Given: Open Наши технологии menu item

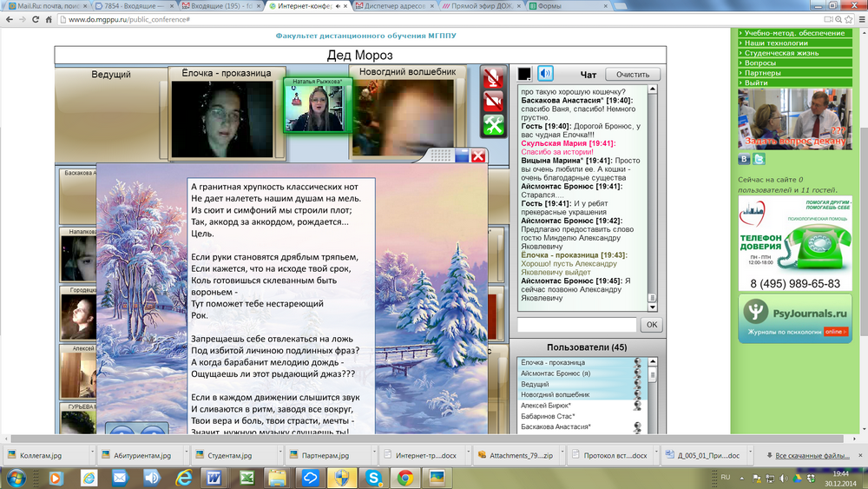Looking at the screenshot, I should [x=794, y=43].
